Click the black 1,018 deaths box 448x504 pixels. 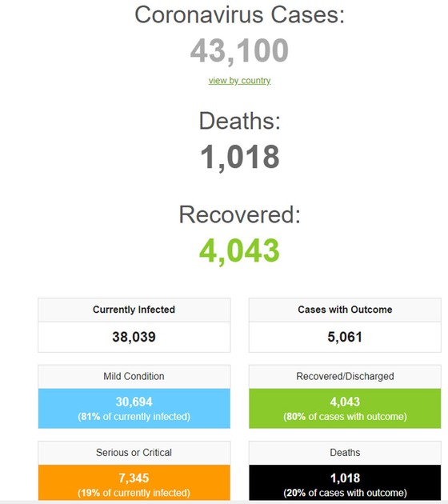pos(345,482)
